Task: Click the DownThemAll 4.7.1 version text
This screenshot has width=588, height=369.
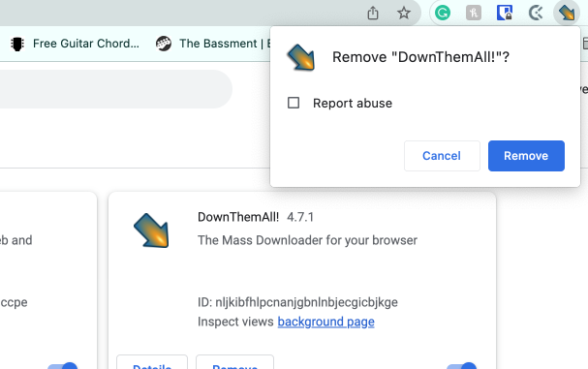Action: [300, 217]
